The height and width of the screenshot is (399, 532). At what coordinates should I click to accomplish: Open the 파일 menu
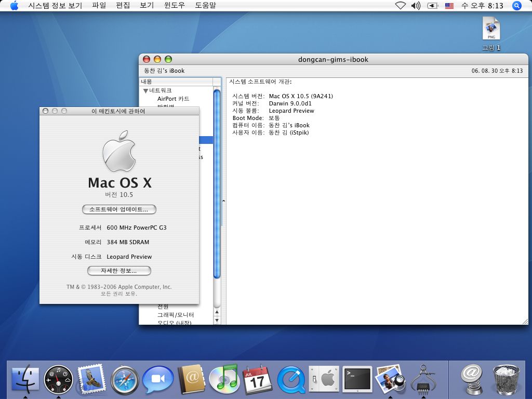99,6
